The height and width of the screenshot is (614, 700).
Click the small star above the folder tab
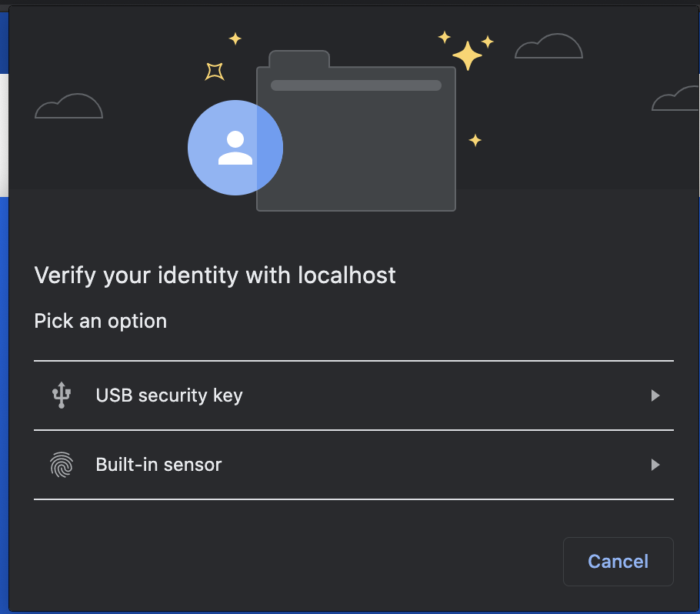click(x=235, y=38)
